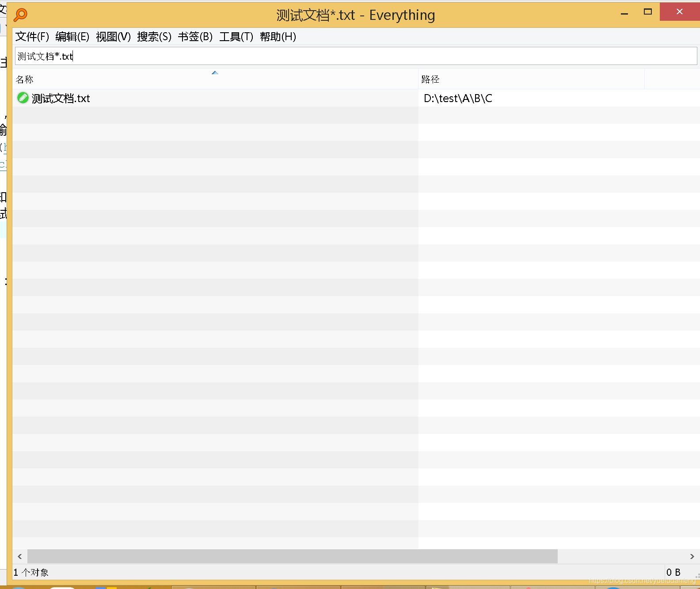Click the 0 B size in status bar
Image resolution: width=700 pixels, height=589 pixels.
(x=673, y=572)
